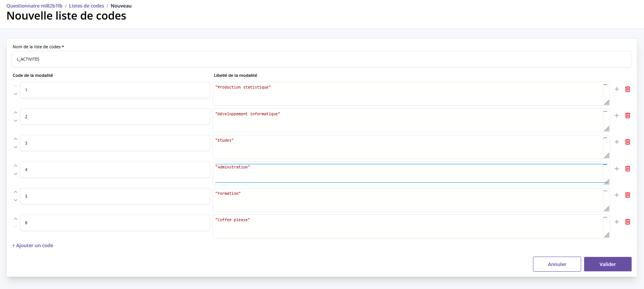The image size is (644, 289).
Task: Delete the "Production statistique" code row
Action: (x=627, y=89)
